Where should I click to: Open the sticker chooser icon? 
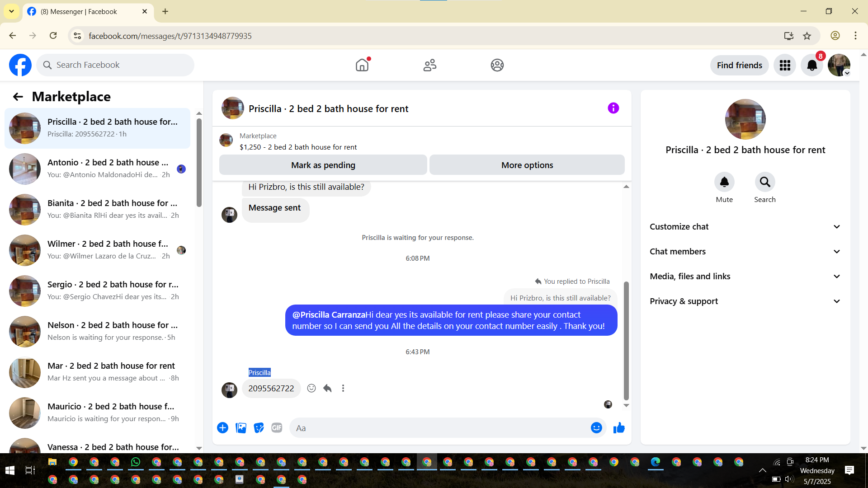(259, 428)
